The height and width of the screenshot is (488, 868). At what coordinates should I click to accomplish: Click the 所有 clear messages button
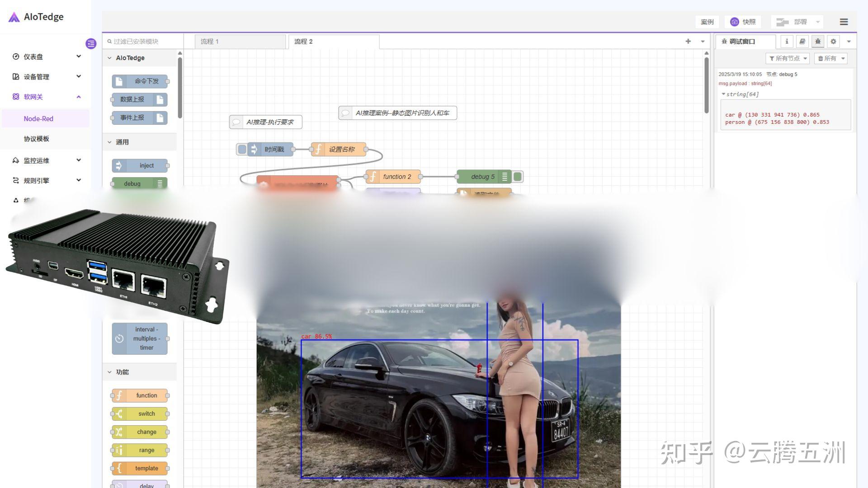click(827, 58)
